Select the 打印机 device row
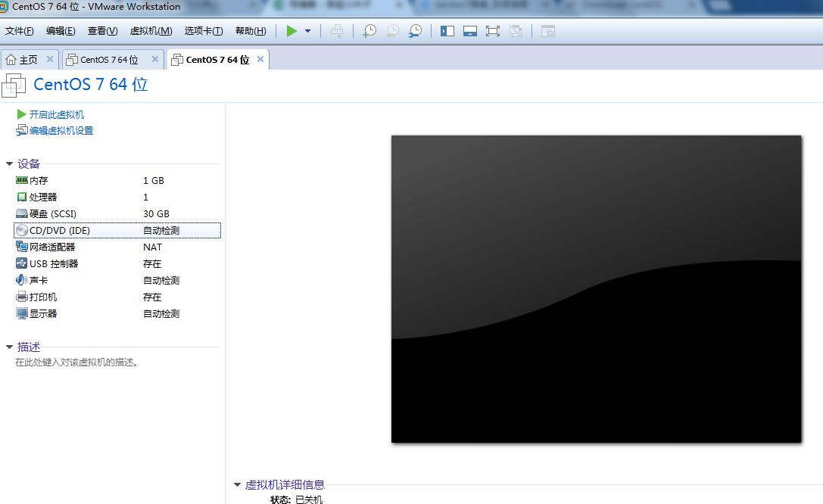823x504 pixels. point(117,297)
